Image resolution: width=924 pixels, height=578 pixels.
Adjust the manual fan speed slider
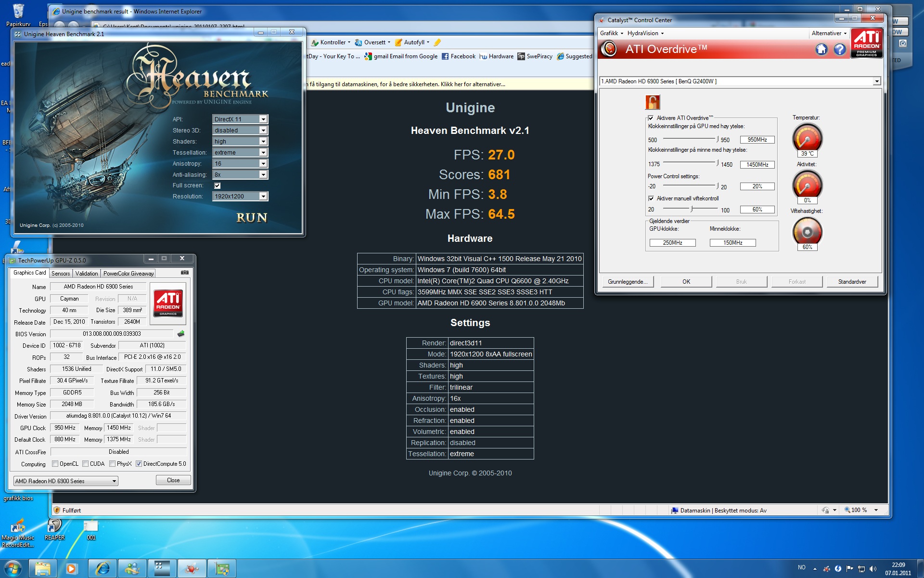pos(692,209)
